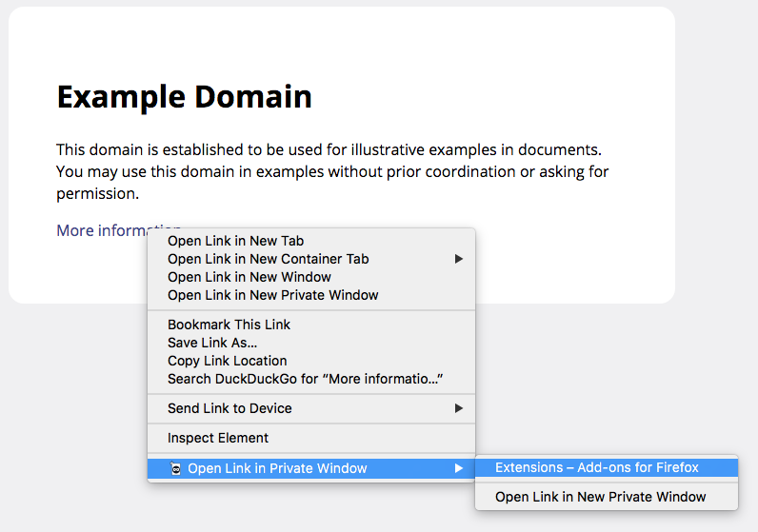Pick Open Link in New Private Window in main menu
The height and width of the screenshot is (532, 758).
272,295
